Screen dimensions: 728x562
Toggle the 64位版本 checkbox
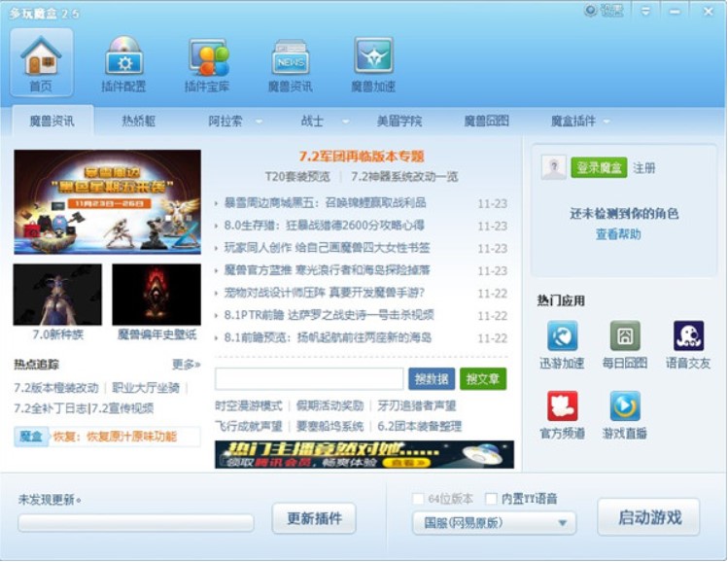tap(418, 499)
